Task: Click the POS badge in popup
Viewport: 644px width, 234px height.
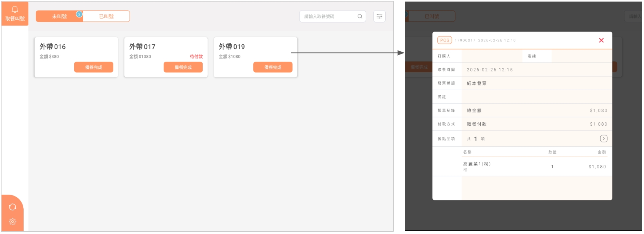Action: (444, 40)
